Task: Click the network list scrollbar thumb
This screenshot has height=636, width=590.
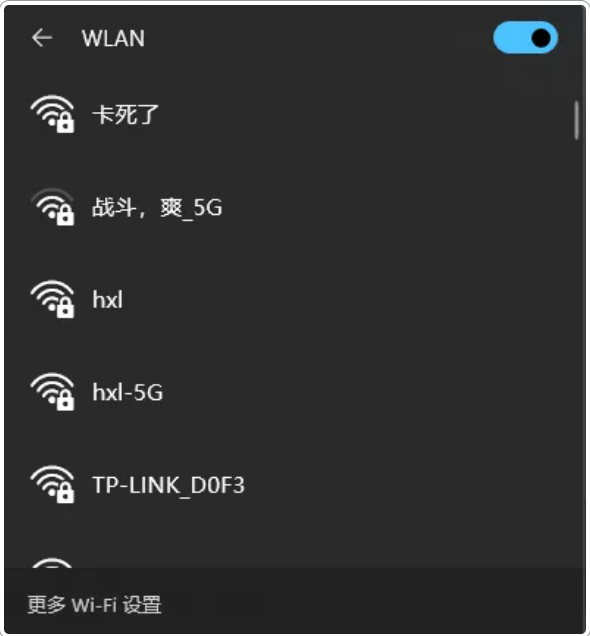Action: (x=576, y=120)
